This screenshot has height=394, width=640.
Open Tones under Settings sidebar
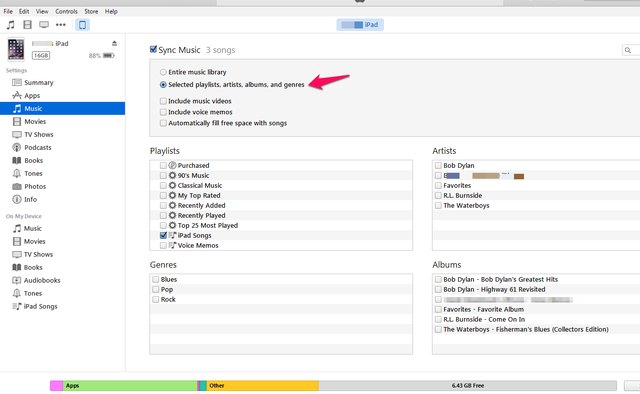(x=33, y=174)
